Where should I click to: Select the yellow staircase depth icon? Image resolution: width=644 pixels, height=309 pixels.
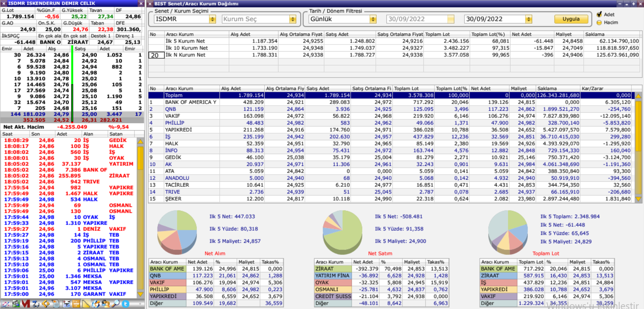point(86,304)
